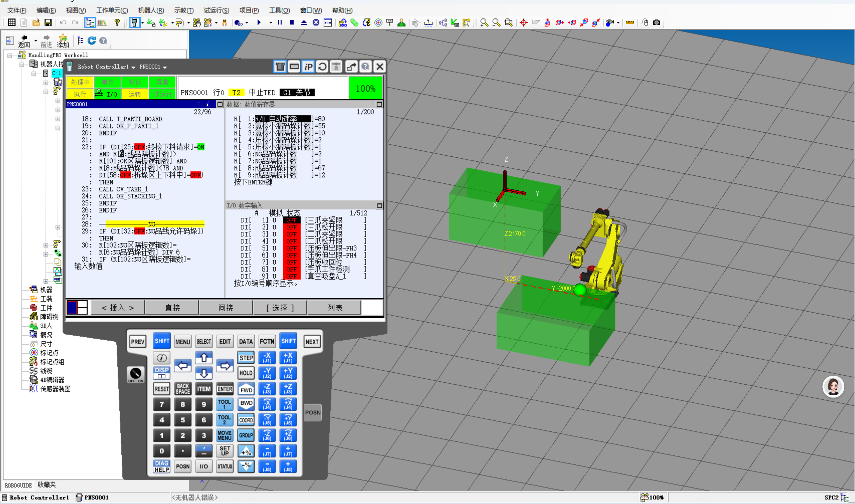Click the right arrow key on pendant
Screen dimensions: 855x504
click(225, 366)
